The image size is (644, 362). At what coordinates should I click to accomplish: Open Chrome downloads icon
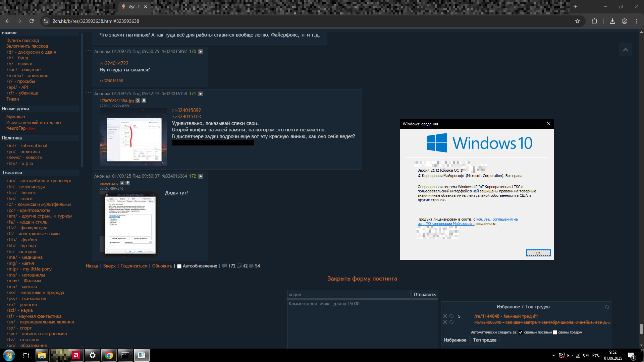(x=612, y=21)
